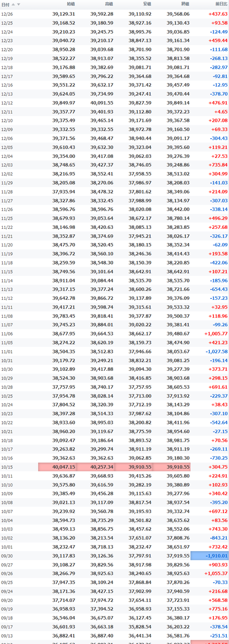
Task: Select the closing value 39,277.39
Action: pos(178,369)
